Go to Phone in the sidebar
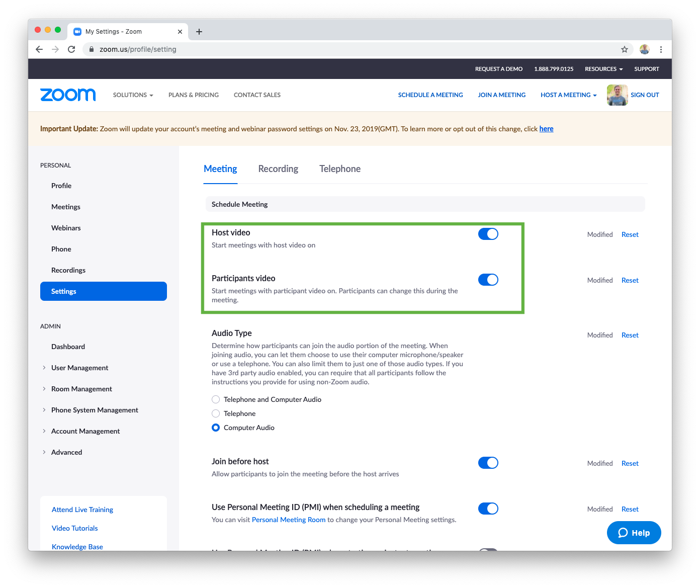Screen dimensions: 700x588 tap(61, 249)
